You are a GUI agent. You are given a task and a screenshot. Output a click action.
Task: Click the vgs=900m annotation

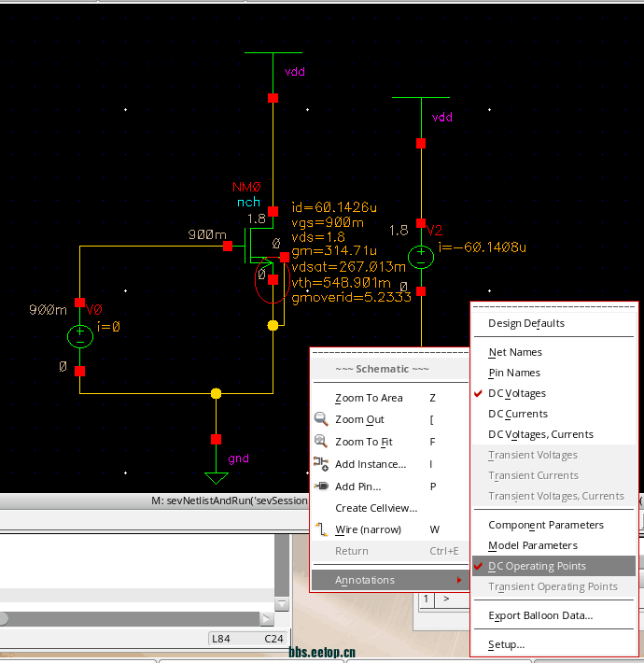[x=328, y=222]
